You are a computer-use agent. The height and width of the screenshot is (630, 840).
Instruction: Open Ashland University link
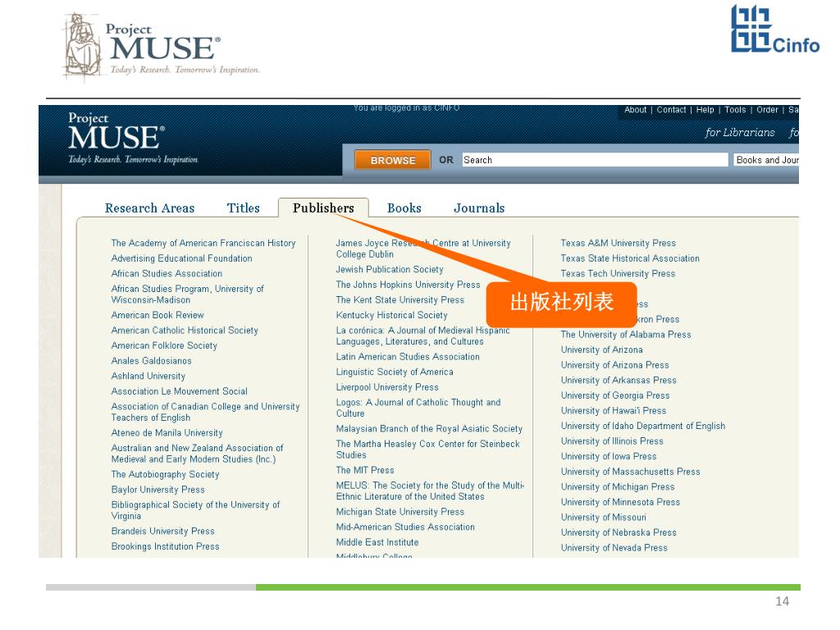pyautogui.click(x=148, y=376)
